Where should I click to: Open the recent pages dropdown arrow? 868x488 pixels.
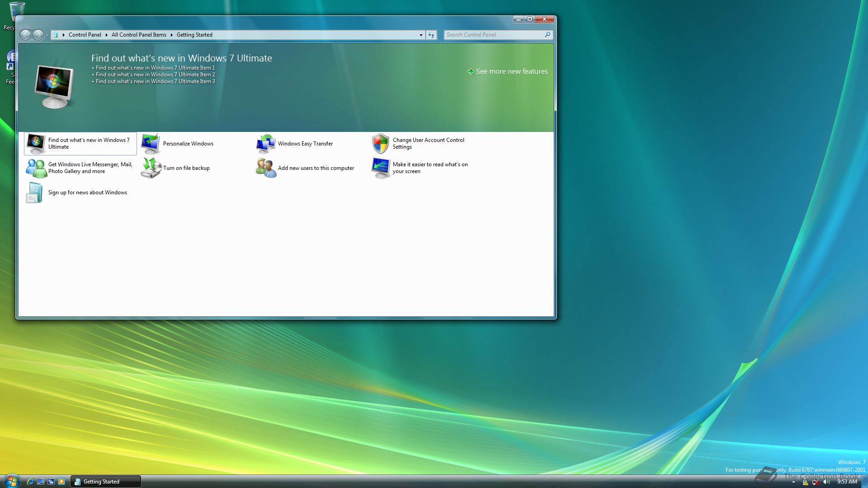tap(47, 35)
